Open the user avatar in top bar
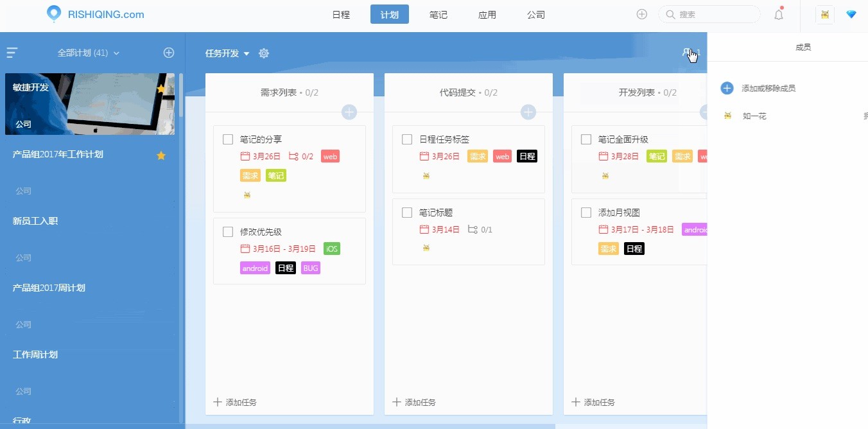 point(825,15)
